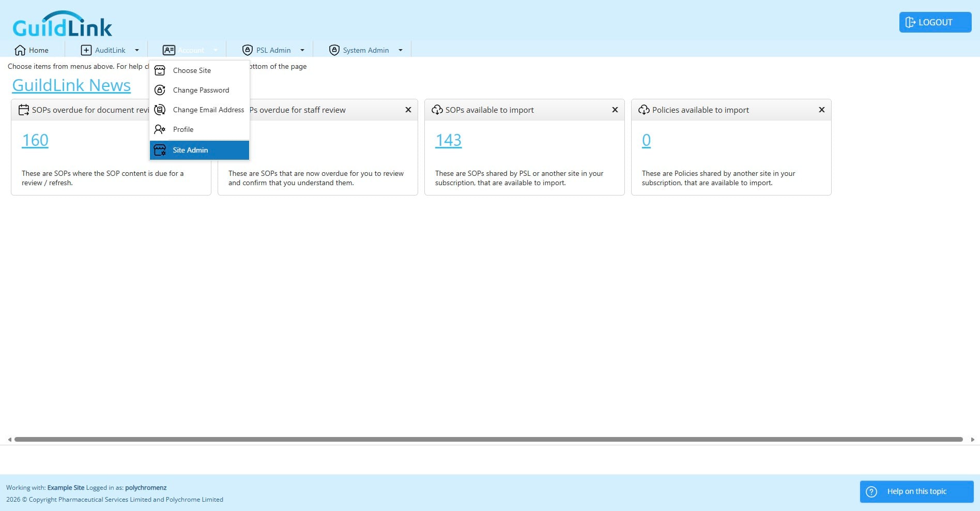
Task: Click the 'Example Site' footer text
Action: click(66, 488)
